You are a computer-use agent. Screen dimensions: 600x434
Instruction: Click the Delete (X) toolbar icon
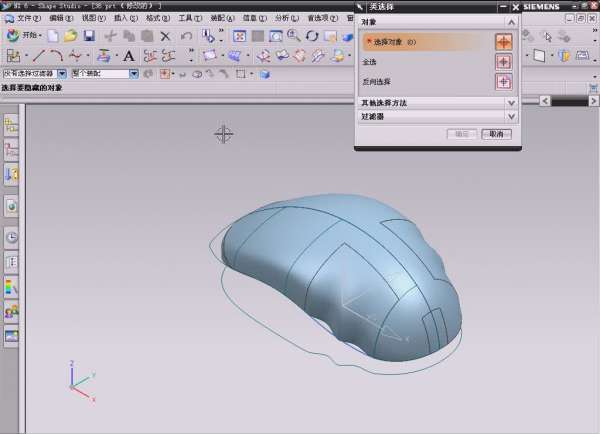166,36
